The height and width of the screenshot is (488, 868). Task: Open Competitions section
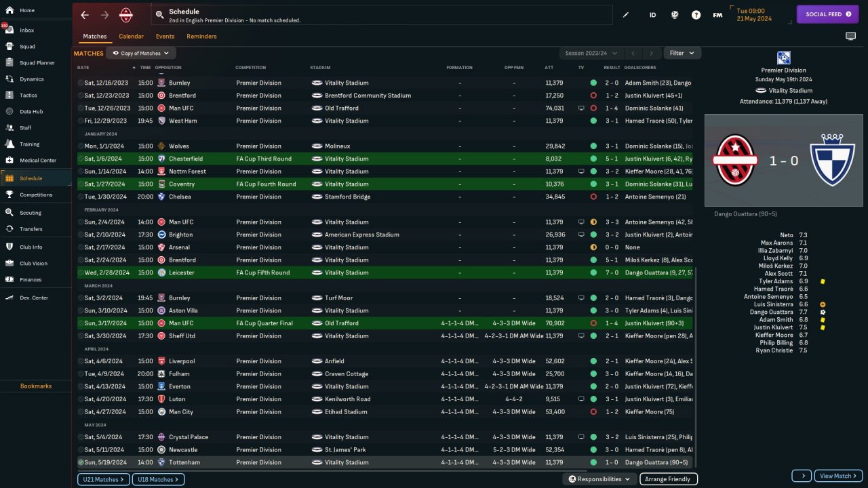coord(35,195)
